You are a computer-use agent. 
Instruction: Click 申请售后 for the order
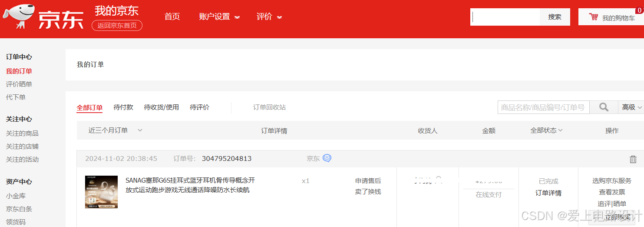click(368, 180)
